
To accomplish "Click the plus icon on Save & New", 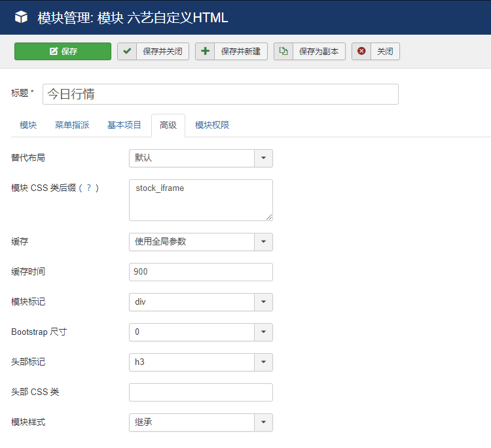I will click(205, 52).
